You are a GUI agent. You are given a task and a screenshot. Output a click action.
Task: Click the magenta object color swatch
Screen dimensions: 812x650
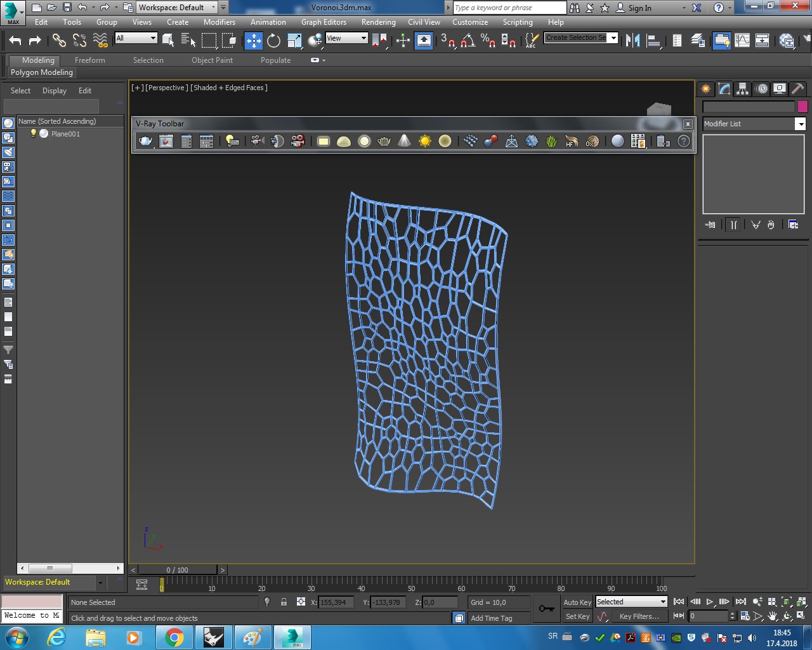click(802, 107)
